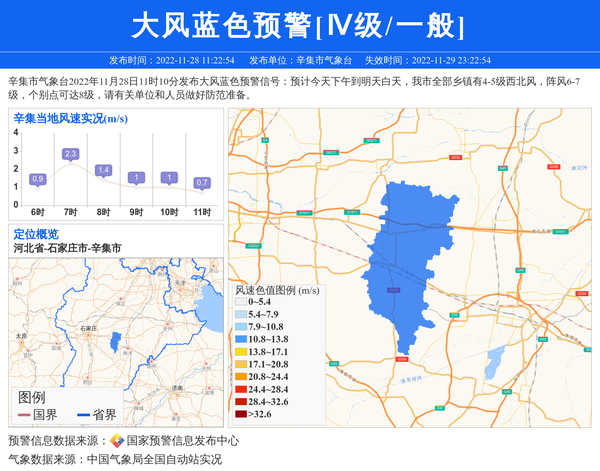The width and height of the screenshot is (600, 471).
Task: Select the >32.6 dark red legend swatch
Action: [241, 414]
